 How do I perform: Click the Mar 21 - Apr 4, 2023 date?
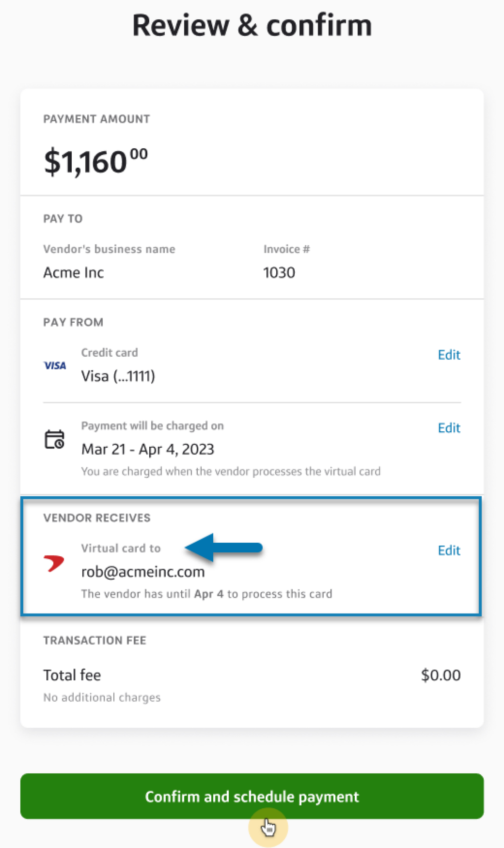pos(147,449)
